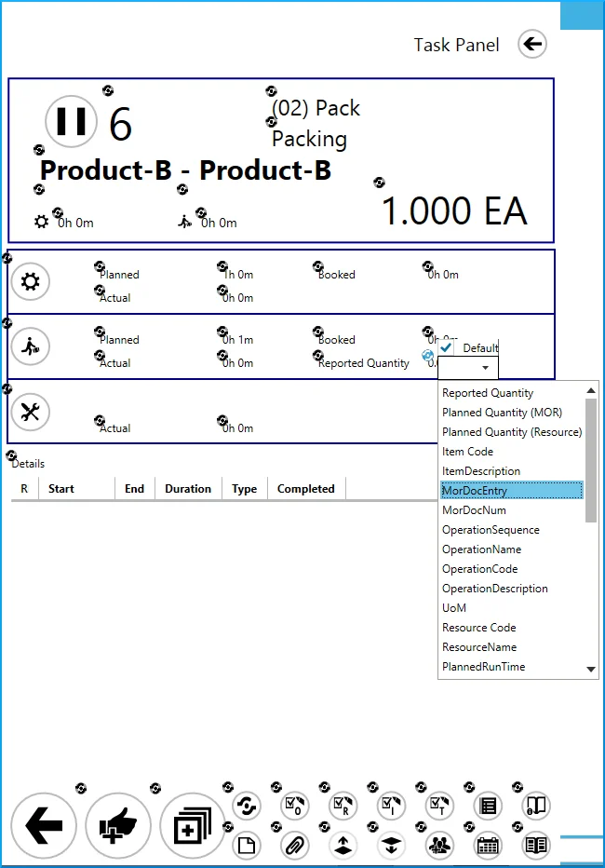Screen dimensions: 605x868
Task: Open the checklist icon labeled O
Action: click(x=295, y=806)
